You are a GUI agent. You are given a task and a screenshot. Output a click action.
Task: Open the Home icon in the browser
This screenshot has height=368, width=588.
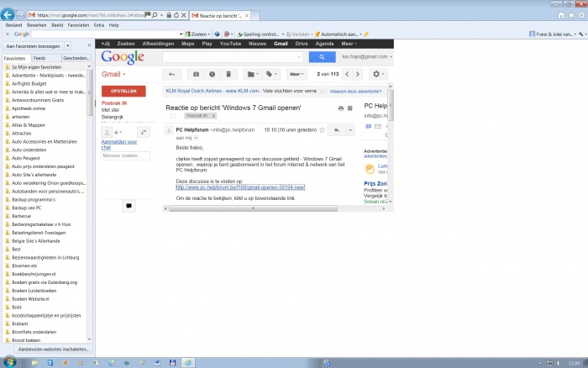561,15
